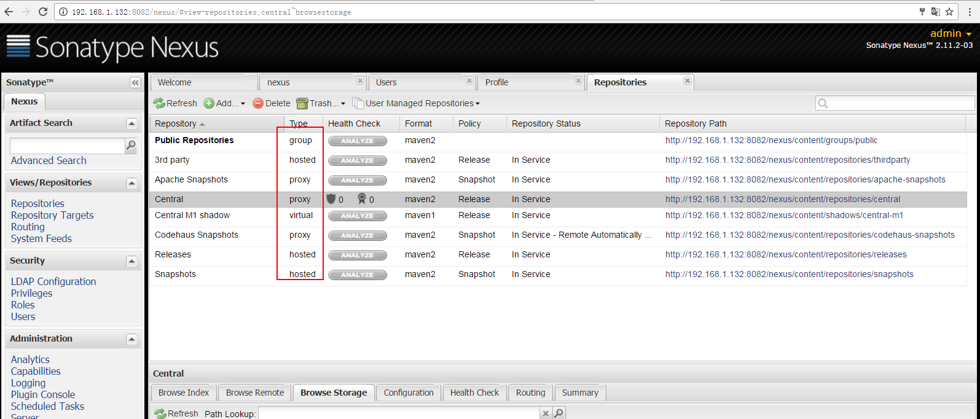
Task: Delete the selected repository
Action: tap(272, 103)
